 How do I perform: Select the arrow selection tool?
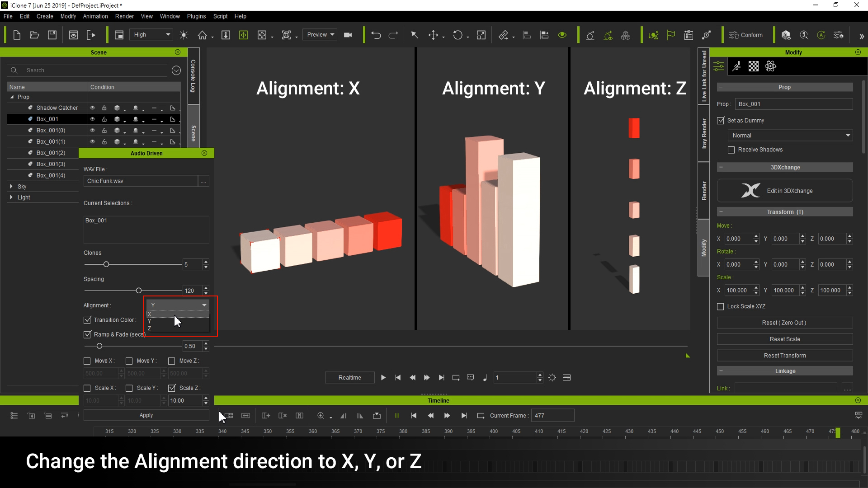point(414,35)
